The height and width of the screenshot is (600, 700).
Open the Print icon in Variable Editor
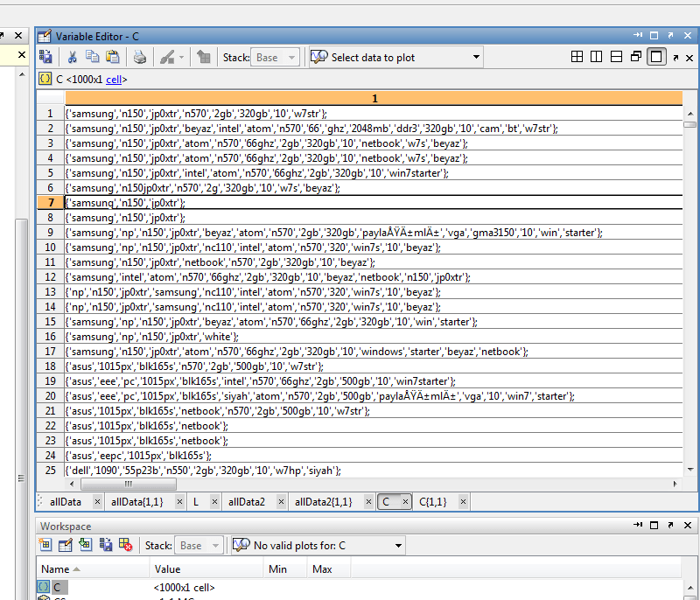point(141,56)
